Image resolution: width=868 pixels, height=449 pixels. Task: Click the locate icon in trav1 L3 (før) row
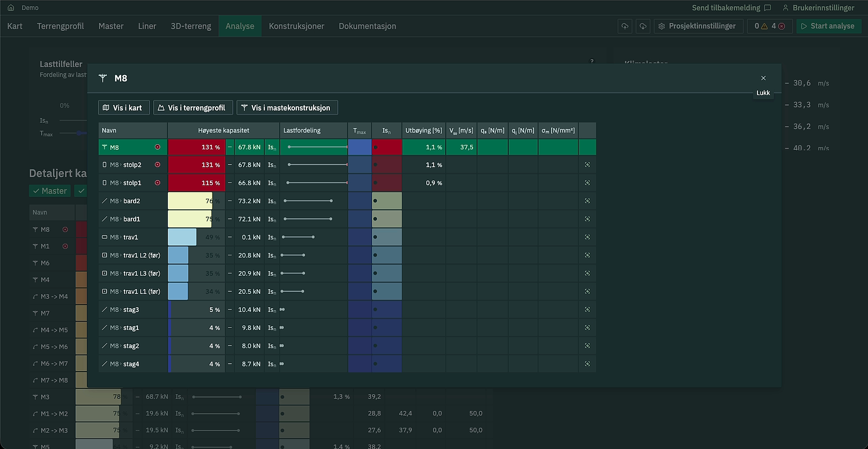[x=587, y=273]
